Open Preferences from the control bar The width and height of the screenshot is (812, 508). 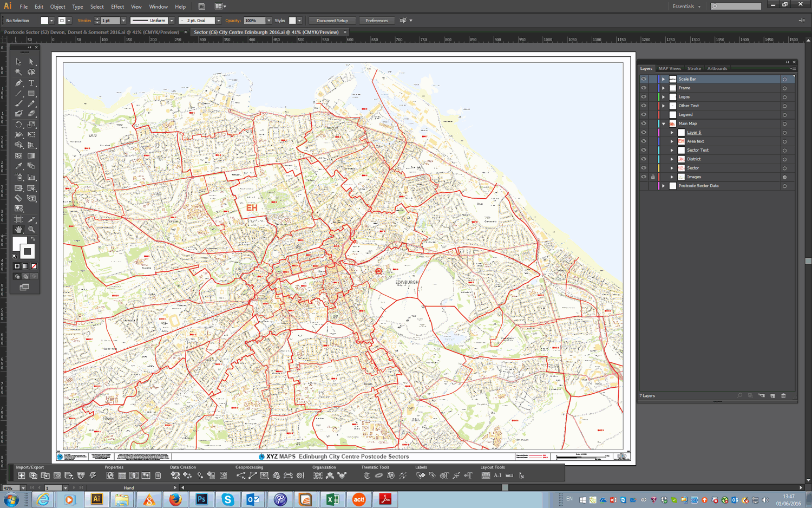376,21
